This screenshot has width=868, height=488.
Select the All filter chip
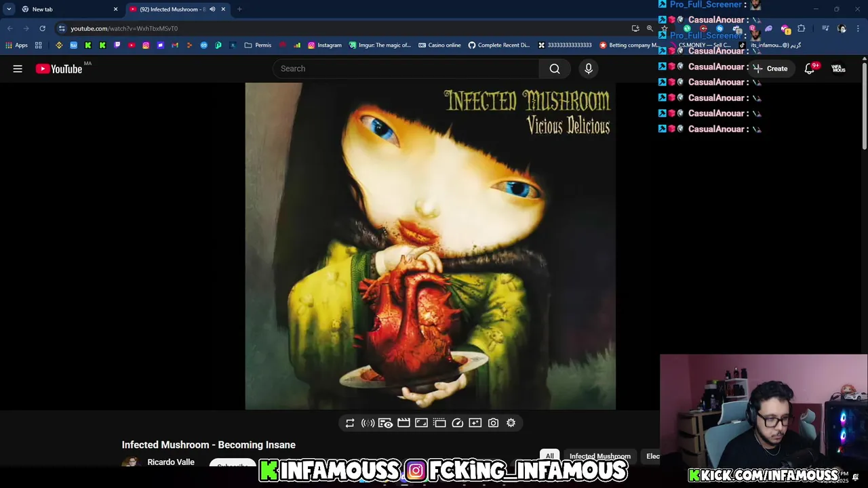click(x=550, y=456)
